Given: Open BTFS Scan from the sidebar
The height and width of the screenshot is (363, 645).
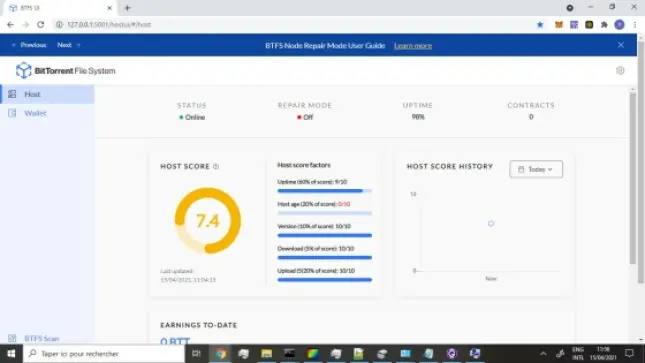Looking at the screenshot, I should point(42,338).
